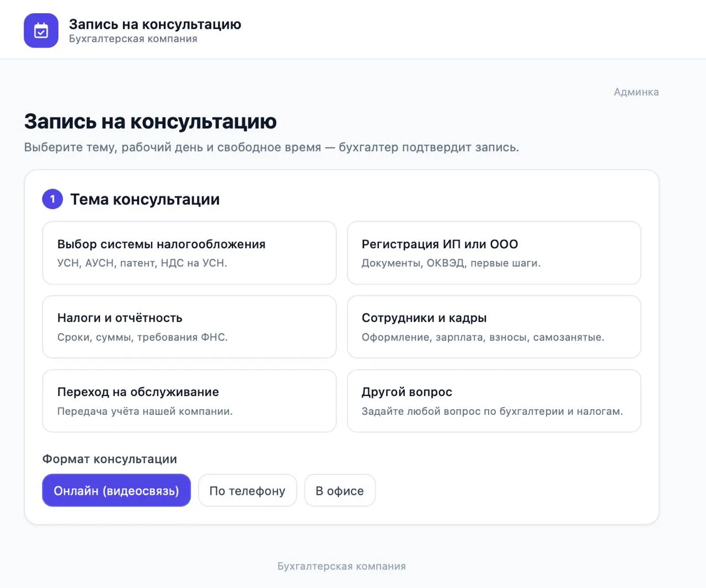The image size is (706, 588).
Task: Choose the Регистрация ИП или ООО topic
Action: 494,253
